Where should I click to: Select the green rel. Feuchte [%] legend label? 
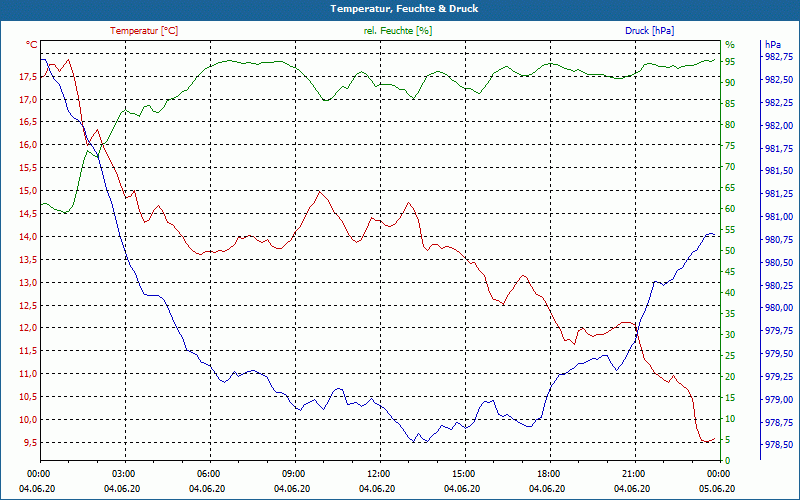pyautogui.click(x=398, y=31)
